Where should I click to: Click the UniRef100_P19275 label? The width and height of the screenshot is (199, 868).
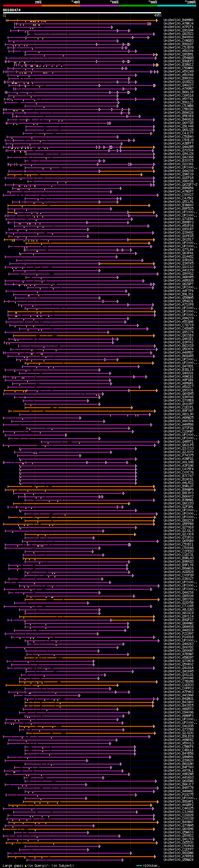coord(178,794)
